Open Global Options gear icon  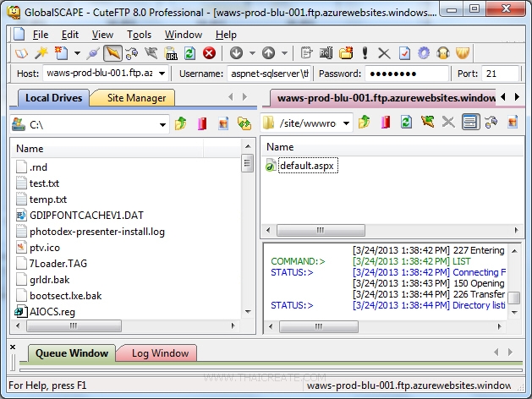[424, 53]
